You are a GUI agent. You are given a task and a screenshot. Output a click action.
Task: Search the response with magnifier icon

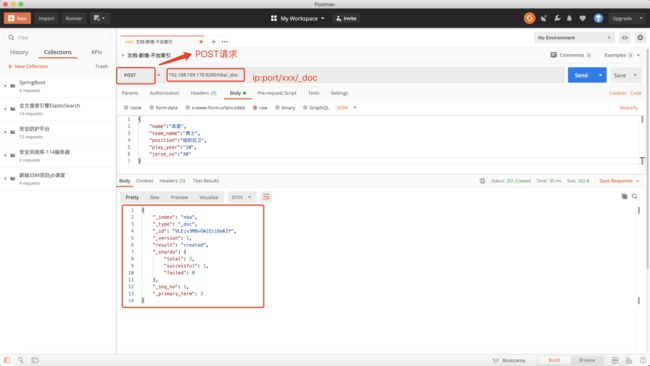pos(635,196)
